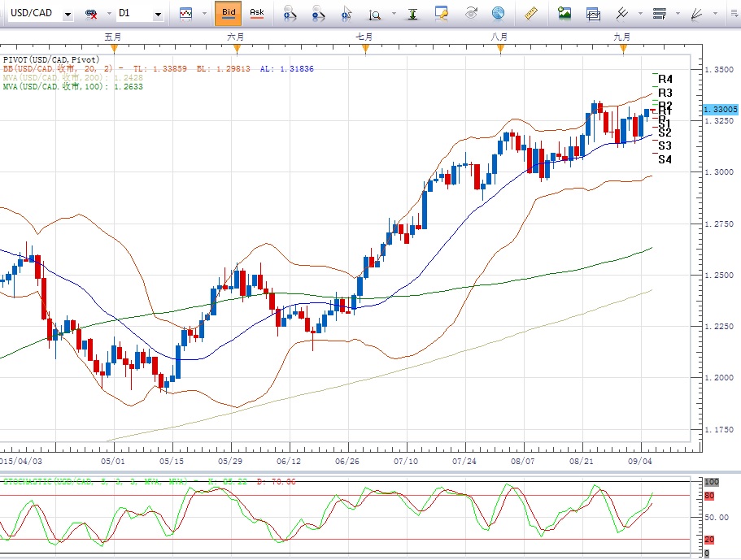Click the 六月 timeline marker

[236, 37]
